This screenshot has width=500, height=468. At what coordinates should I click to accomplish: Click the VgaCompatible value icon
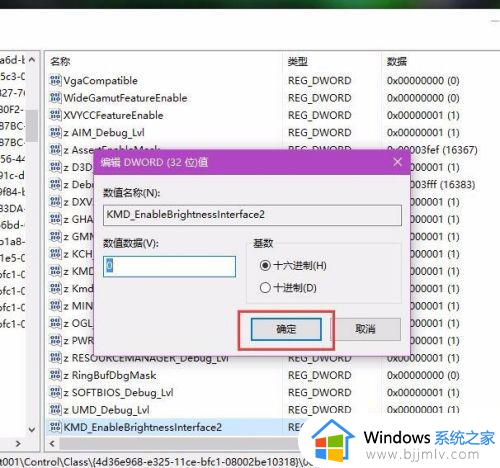[x=55, y=80]
